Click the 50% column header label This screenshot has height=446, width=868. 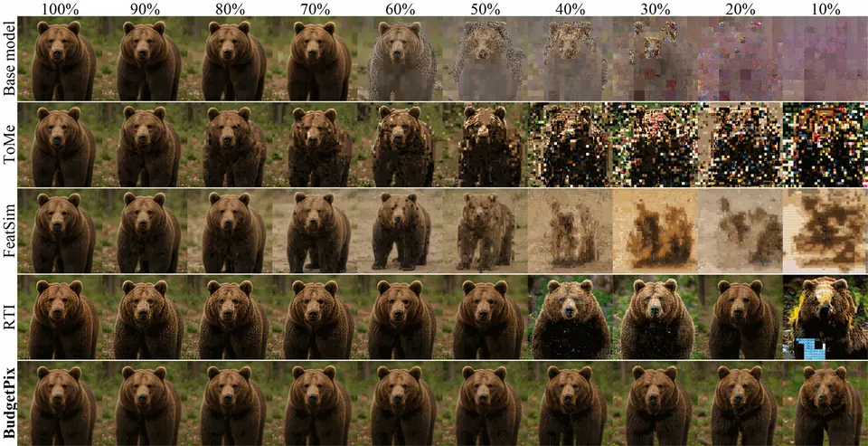[x=486, y=8]
